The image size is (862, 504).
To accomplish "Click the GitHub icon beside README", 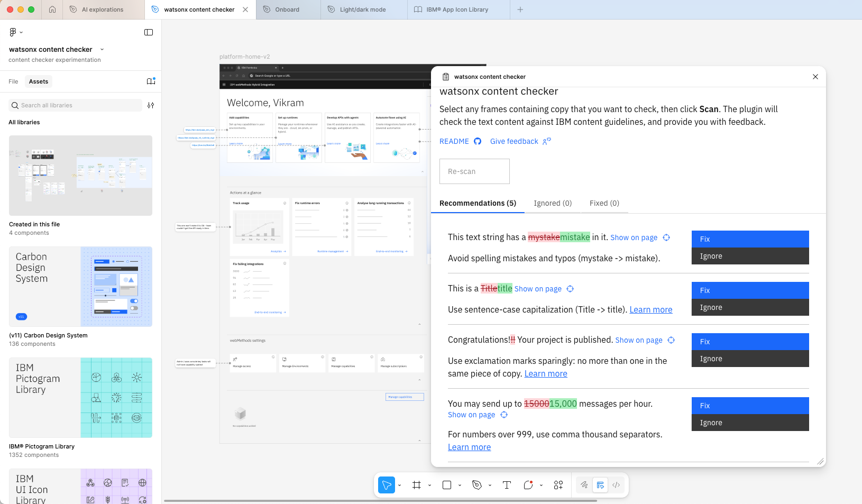I will [x=478, y=141].
